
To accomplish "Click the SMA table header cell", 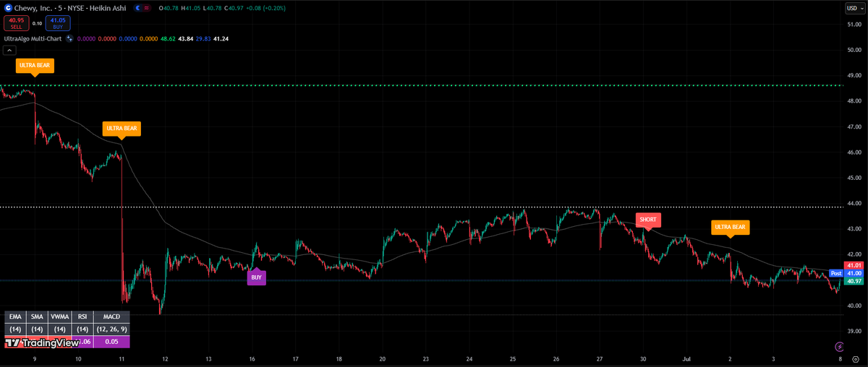I will [38, 316].
